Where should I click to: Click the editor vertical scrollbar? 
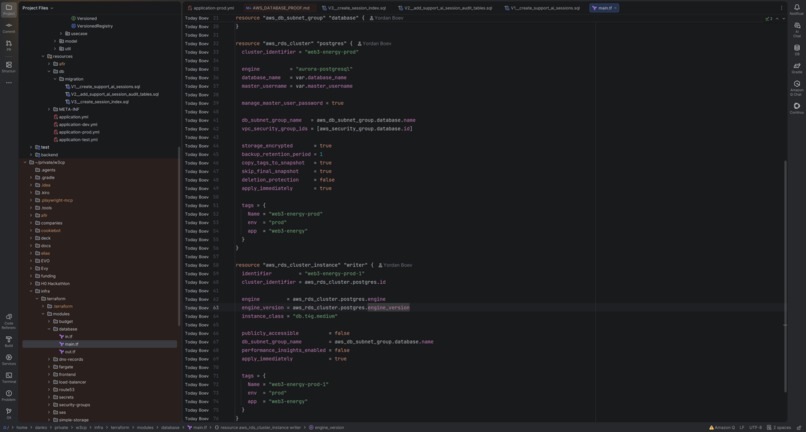[785, 275]
